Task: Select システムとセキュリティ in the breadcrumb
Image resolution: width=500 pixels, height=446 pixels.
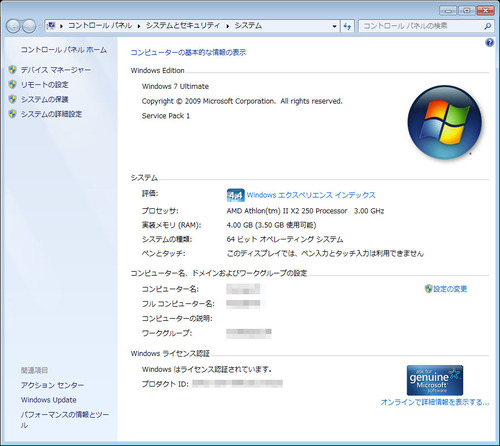Action: point(183,26)
